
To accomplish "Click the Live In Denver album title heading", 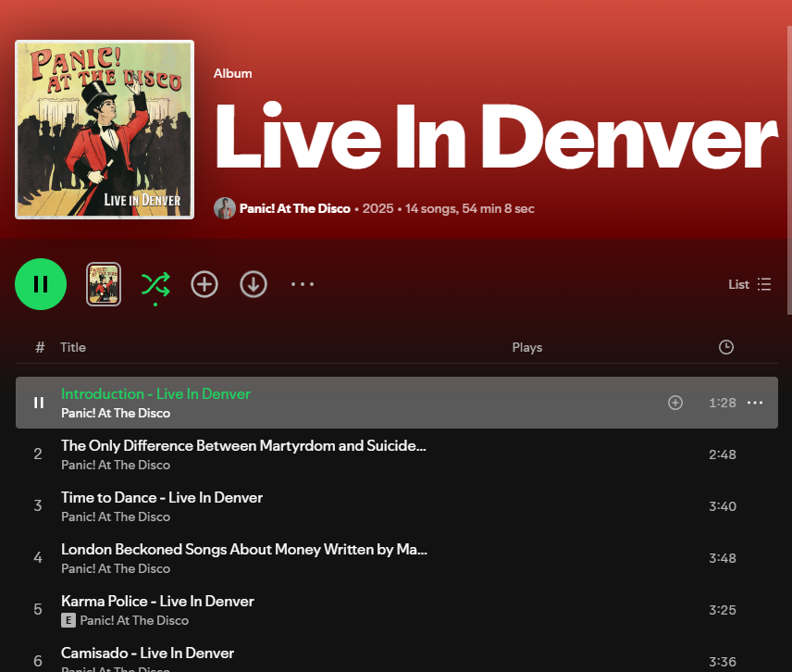I will pyautogui.click(x=496, y=137).
